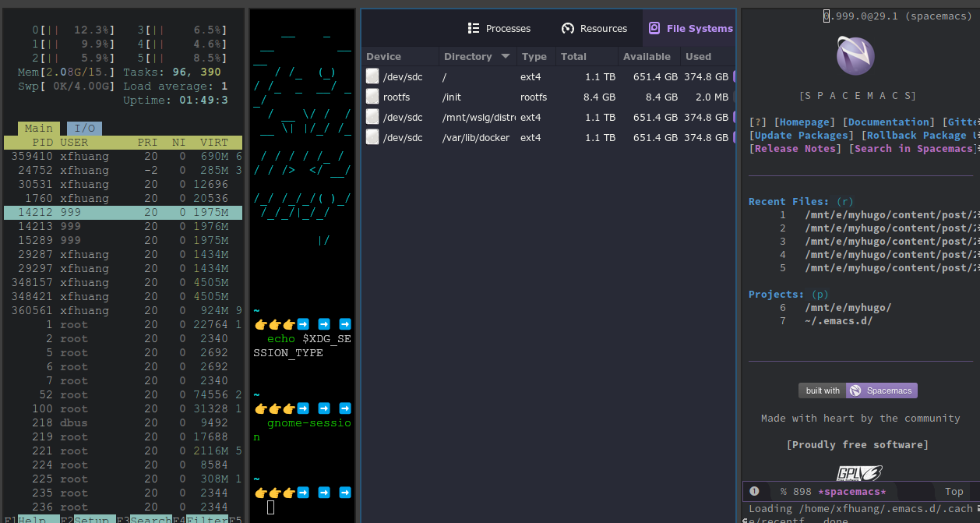Click the 8.4 GB Total cell

click(599, 97)
